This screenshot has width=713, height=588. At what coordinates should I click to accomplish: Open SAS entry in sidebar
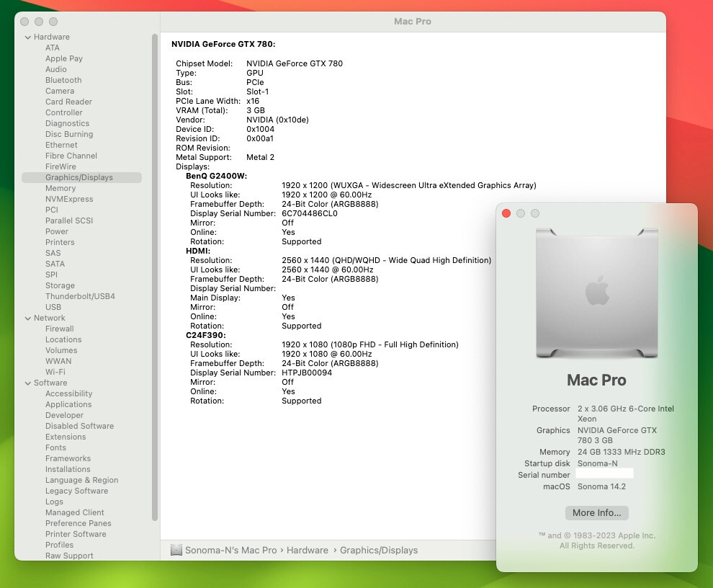click(x=53, y=253)
